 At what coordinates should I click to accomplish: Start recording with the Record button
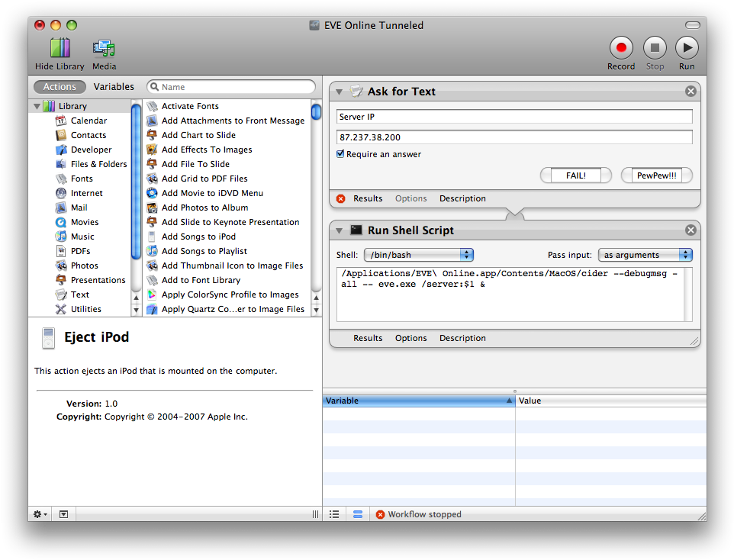click(x=621, y=48)
